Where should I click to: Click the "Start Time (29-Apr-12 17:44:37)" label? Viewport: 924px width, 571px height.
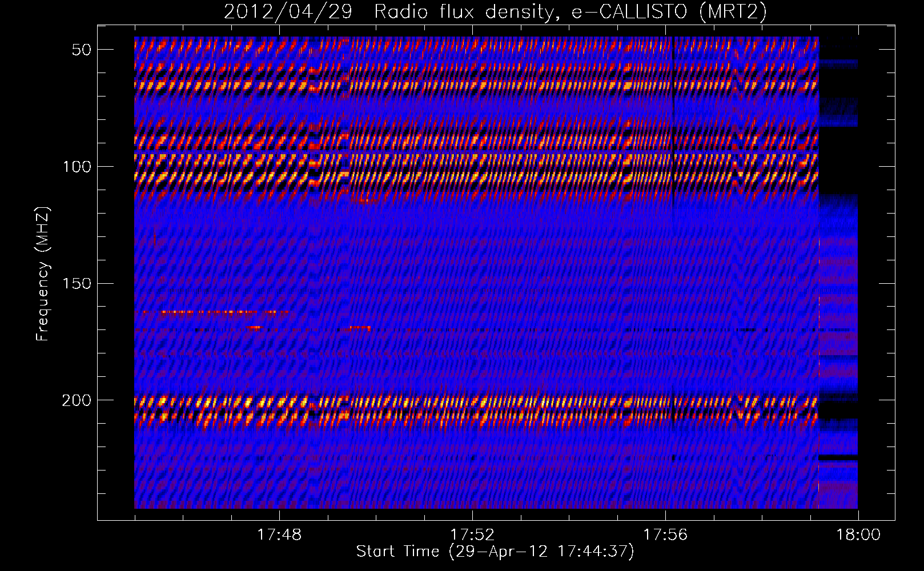[x=495, y=552]
